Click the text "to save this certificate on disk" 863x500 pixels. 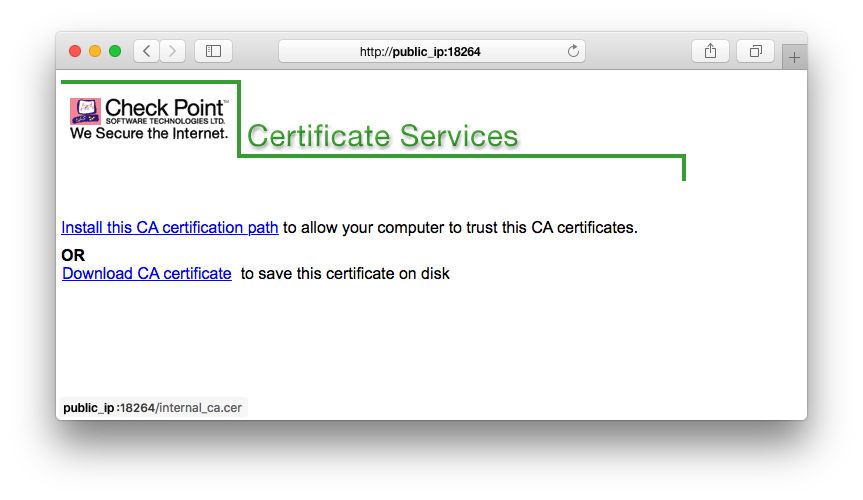pyautogui.click(x=345, y=273)
